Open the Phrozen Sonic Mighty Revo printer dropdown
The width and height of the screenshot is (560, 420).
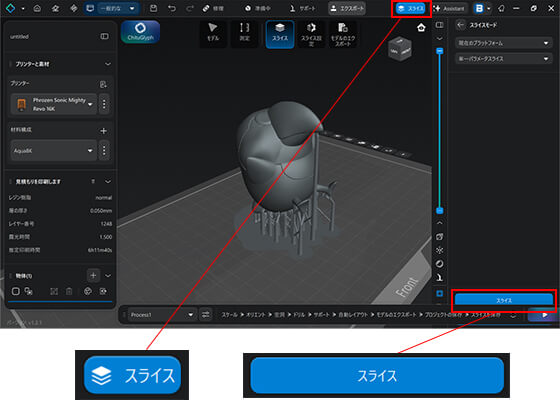point(54,104)
